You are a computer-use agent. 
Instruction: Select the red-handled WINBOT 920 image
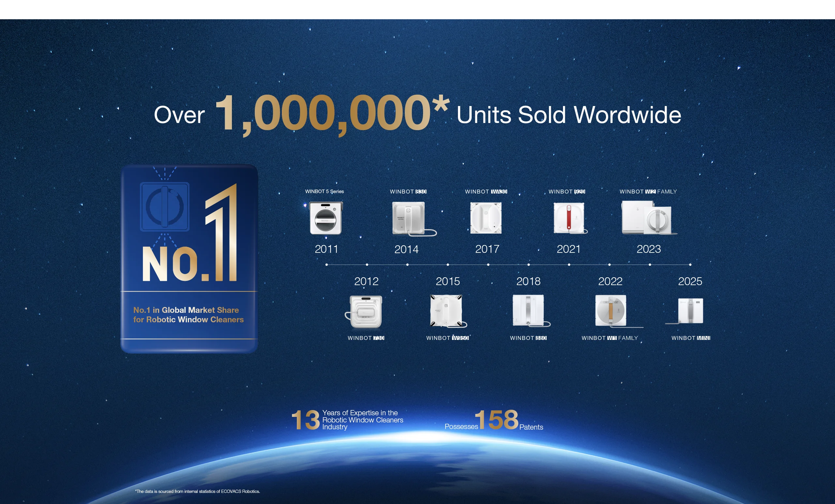point(569,218)
